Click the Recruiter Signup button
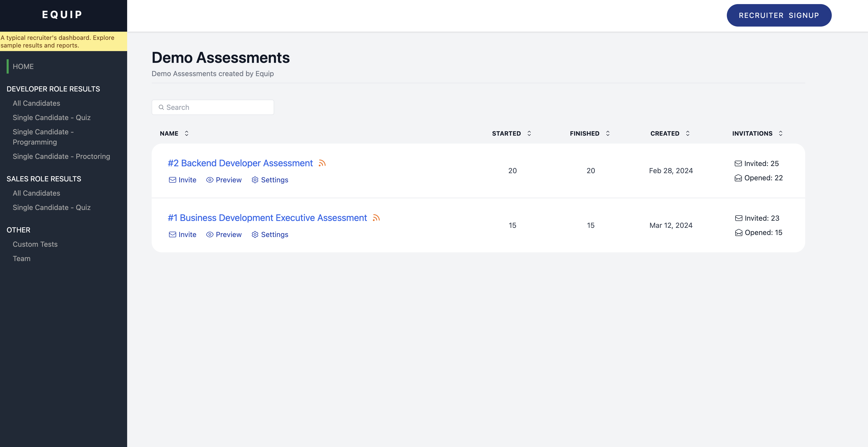 click(779, 16)
